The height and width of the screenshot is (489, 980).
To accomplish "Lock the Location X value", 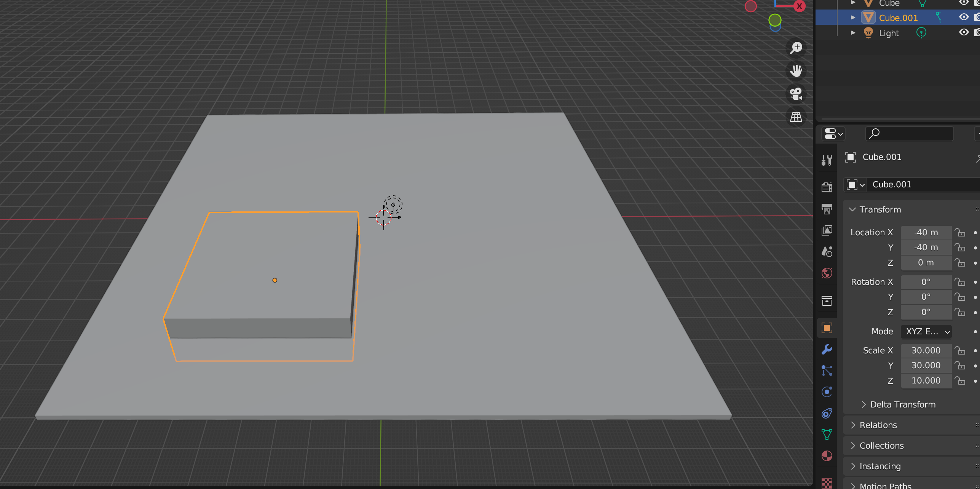I will pyautogui.click(x=960, y=232).
